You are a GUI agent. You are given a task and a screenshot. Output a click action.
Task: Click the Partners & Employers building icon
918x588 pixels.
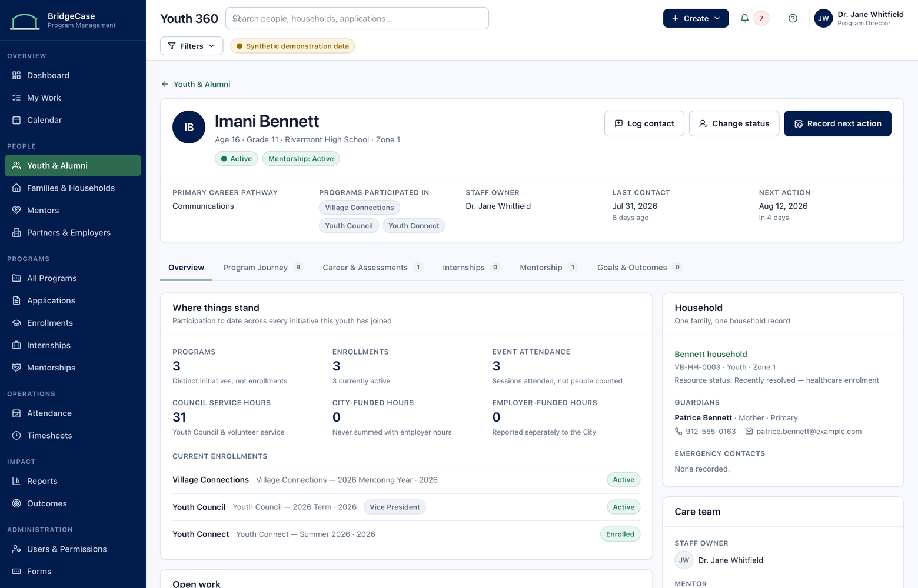tap(16, 233)
